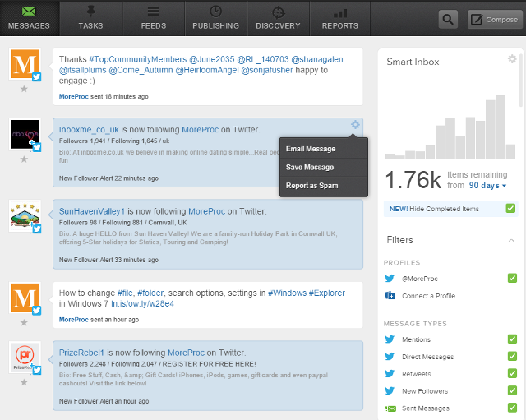Open the Publishing tab
The height and width of the screenshot is (420, 526).
[x=215, y=18]
